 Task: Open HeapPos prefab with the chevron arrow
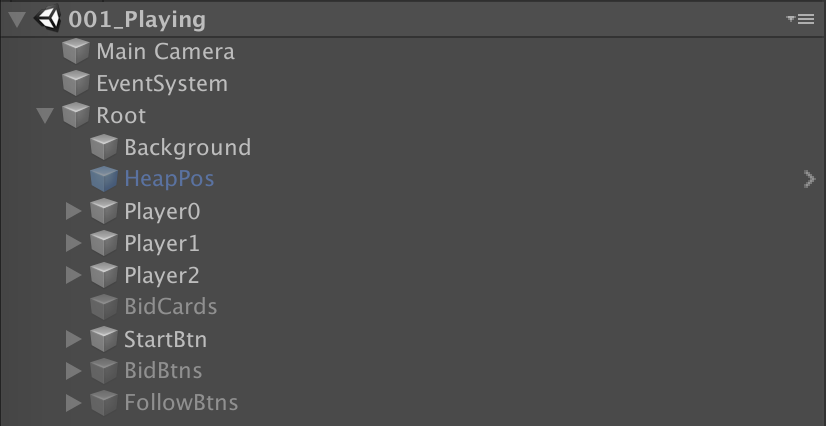click(x=810, y=180)
